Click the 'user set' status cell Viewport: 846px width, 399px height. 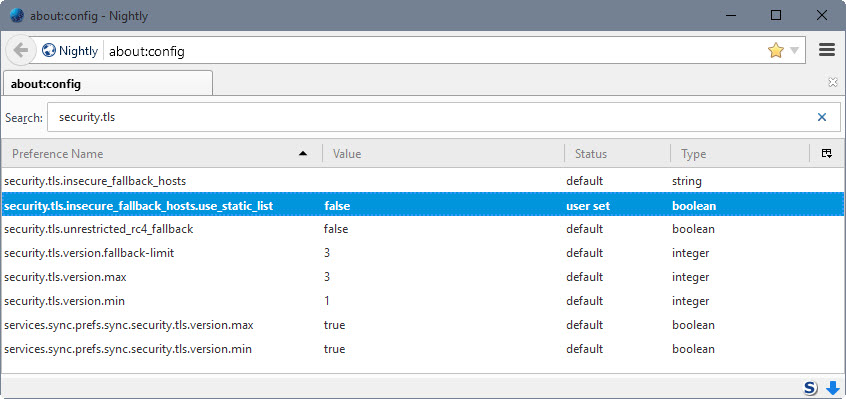(x=588, y=205)
